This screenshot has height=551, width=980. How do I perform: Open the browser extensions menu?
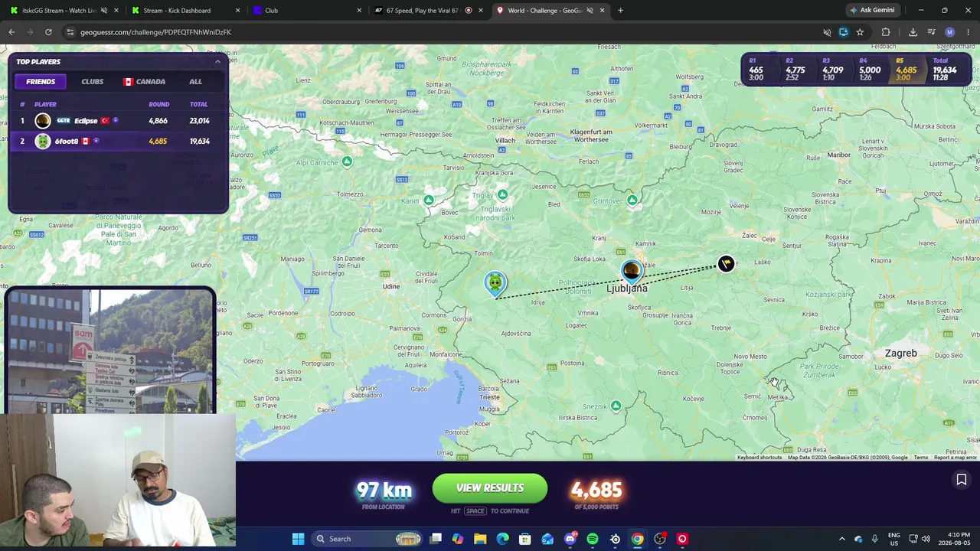(886, 32)
